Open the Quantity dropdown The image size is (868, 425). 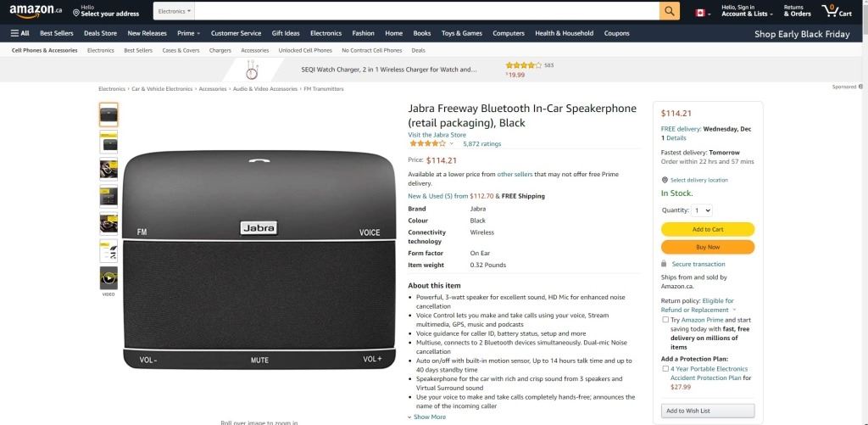click(702, 210)
